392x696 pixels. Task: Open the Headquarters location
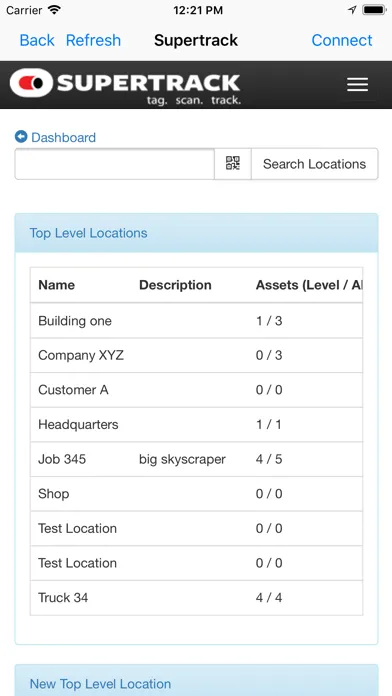(196, 424)
